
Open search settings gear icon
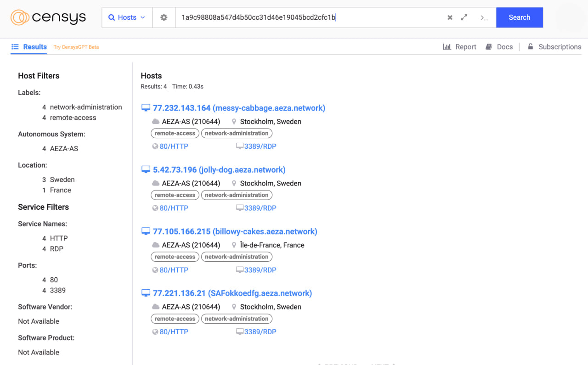(164, 17)
